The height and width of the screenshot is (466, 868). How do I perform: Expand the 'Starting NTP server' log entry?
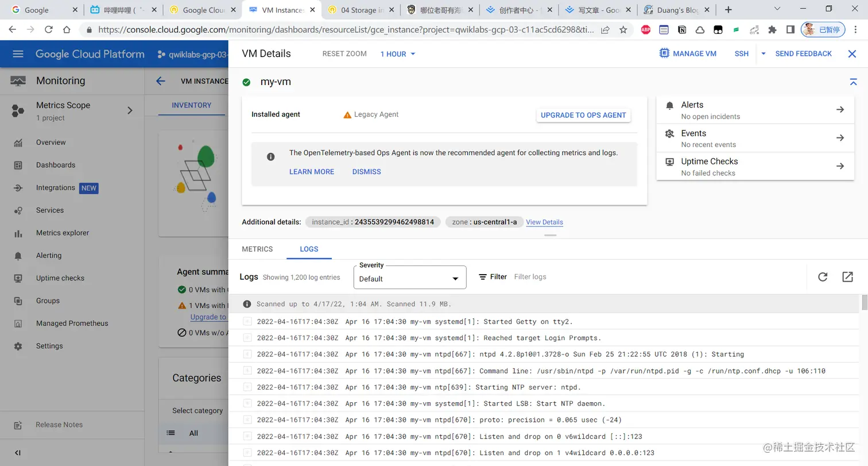coord(247,387)
